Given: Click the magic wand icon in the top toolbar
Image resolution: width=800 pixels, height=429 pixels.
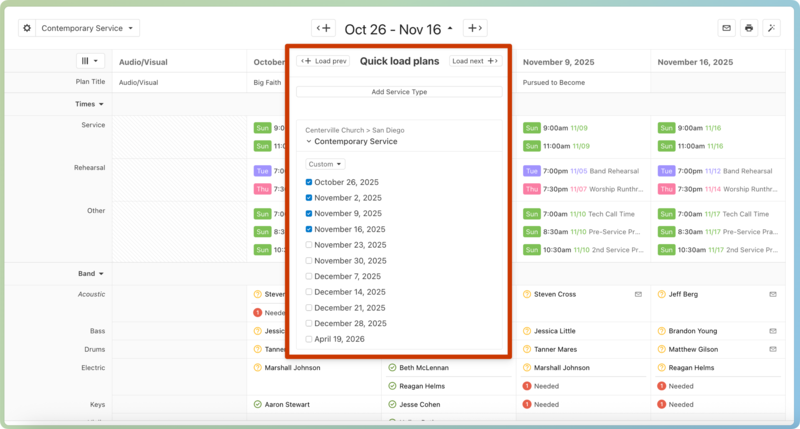Looking at the screenshot, I should click(x=771, y=28).
